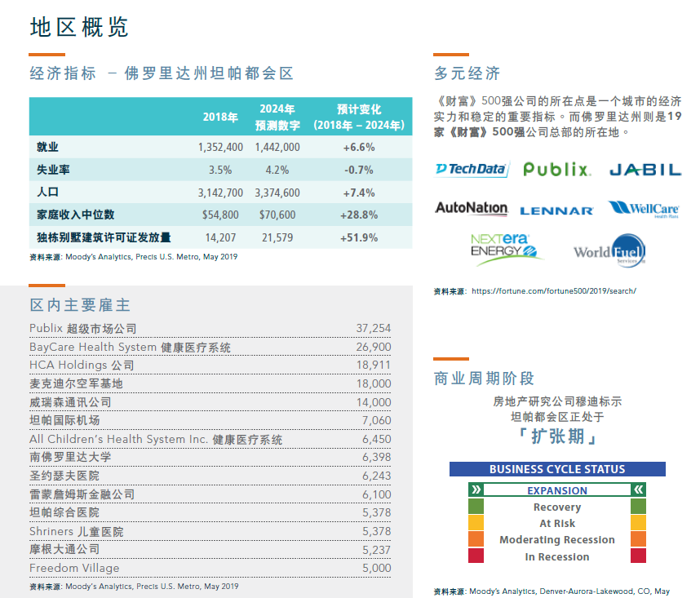Viewport: 700px width, 598px height.
Task: Click the -0.7% change value
Action: pyautogui.click(x=359, y=170)
